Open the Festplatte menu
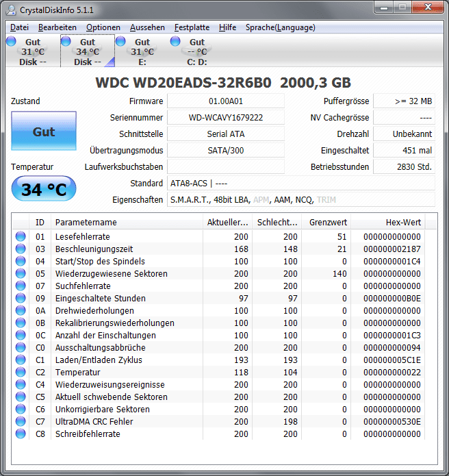Image resolution: width=449 pixels, height=476 pixels. click(x=192, y=27)
